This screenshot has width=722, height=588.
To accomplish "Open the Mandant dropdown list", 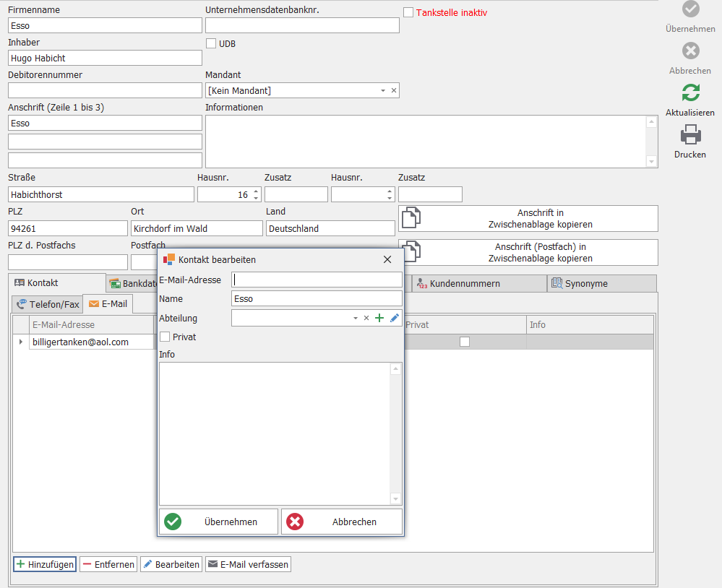I will pyautogui.click(x=383, y=90).
